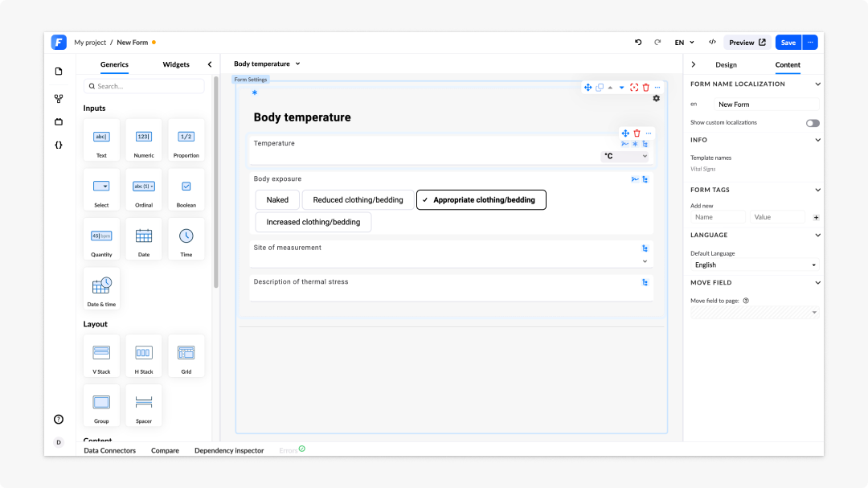The height and width of the screenshot is (488, 868).
Task: Open the code view icon in header
Action: pos(712,42)
